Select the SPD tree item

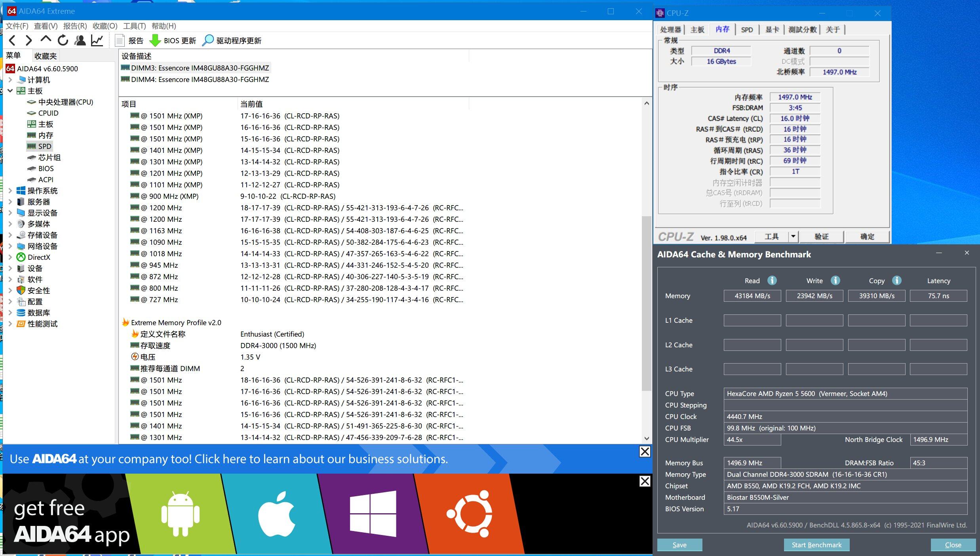pos(44,146)
